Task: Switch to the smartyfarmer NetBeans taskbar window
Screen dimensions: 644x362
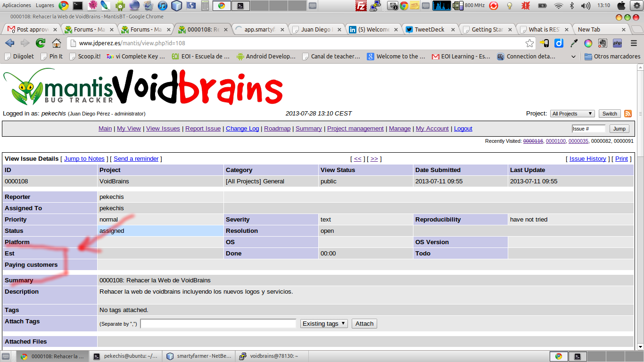Action: click(x=198, y=356)
